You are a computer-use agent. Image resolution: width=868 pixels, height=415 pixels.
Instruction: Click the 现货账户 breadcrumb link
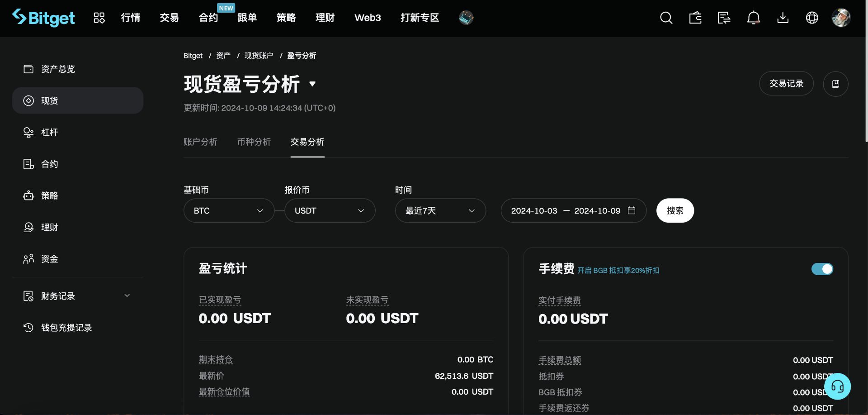coord(259,56)
